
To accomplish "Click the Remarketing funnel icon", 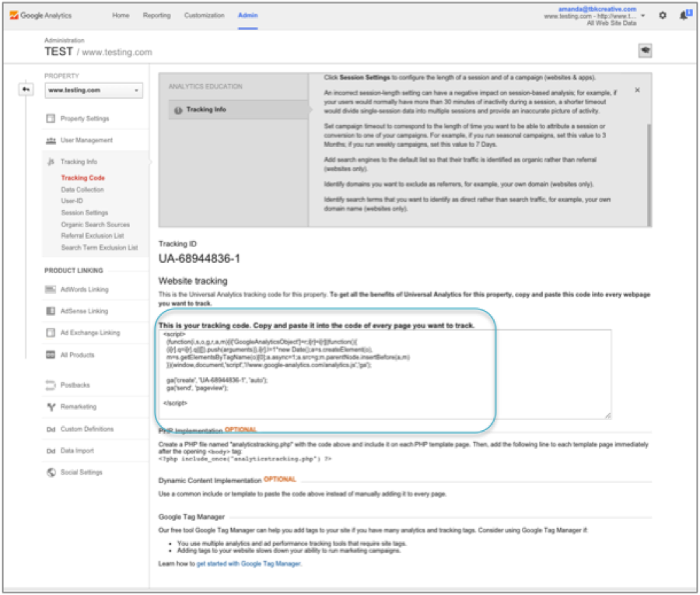I will tap(51, 407).
